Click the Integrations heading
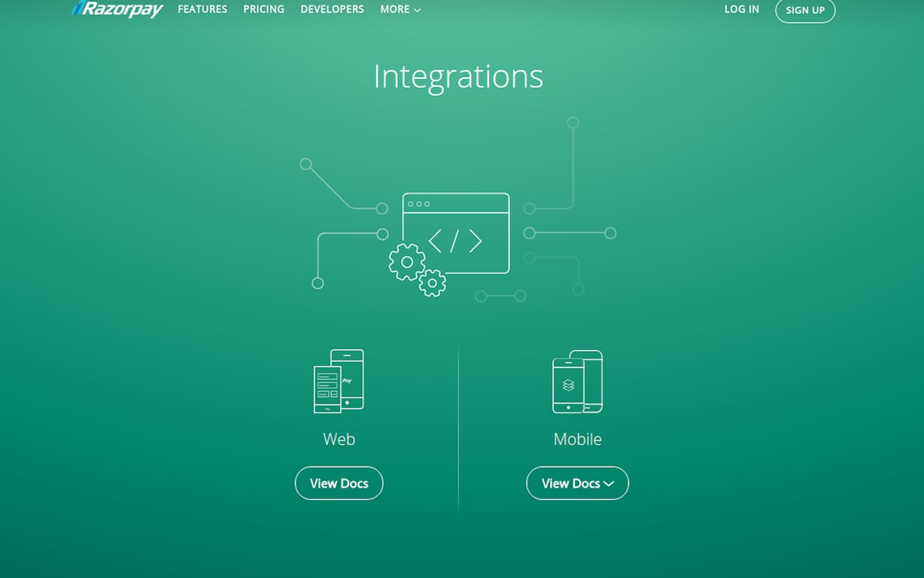This screenshot has height=578, width=924. (458, 77)
